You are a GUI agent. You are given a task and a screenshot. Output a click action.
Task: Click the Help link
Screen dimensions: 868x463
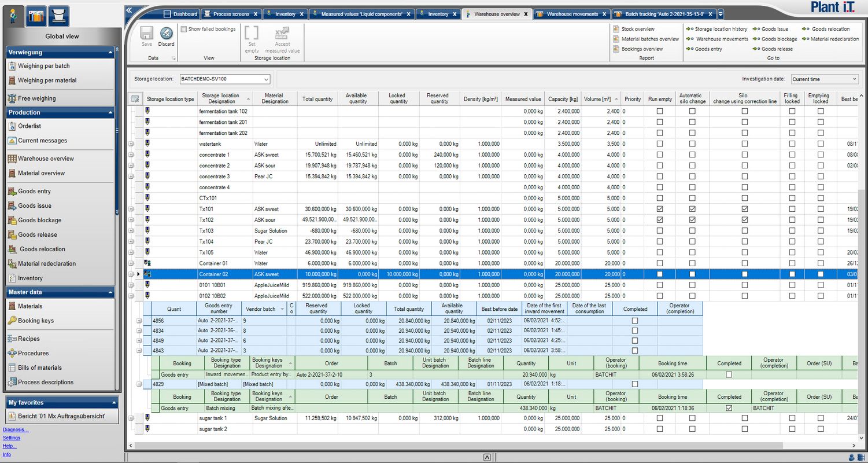click(x=10, y=446)
